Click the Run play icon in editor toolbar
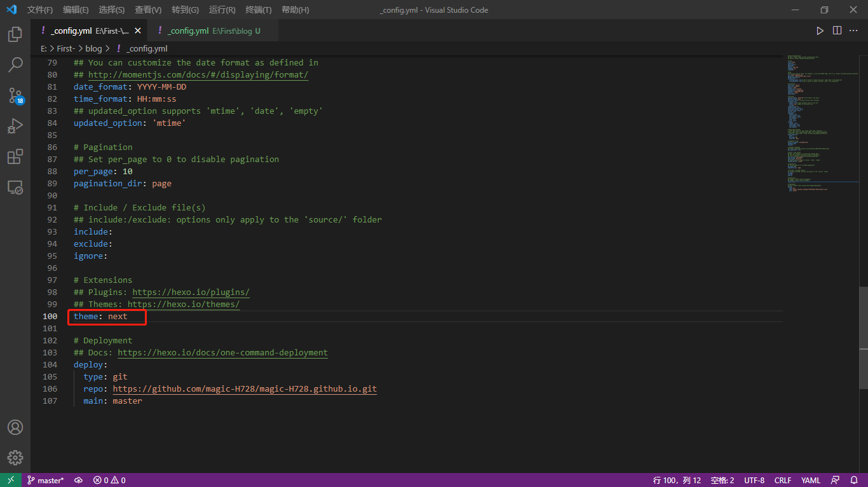868x487 pixels. [x=820, y=31]
